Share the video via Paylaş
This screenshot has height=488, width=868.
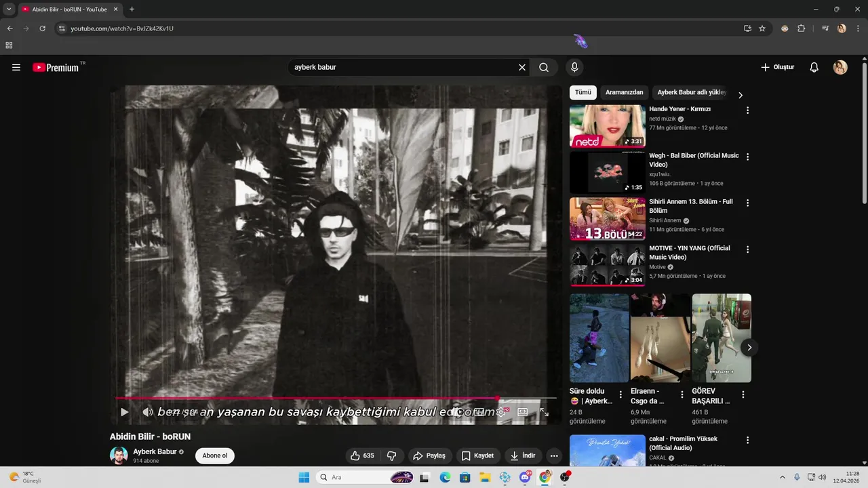429,455
